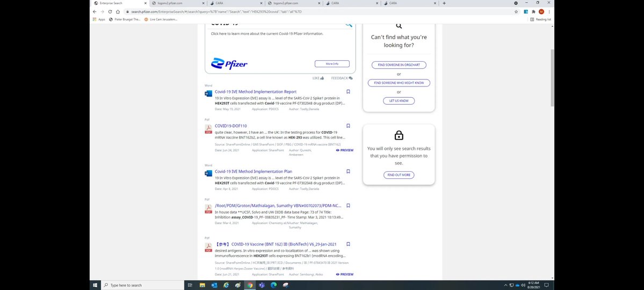Open the Chrome Reading list

pyautogui.click(x=540, y=19)
